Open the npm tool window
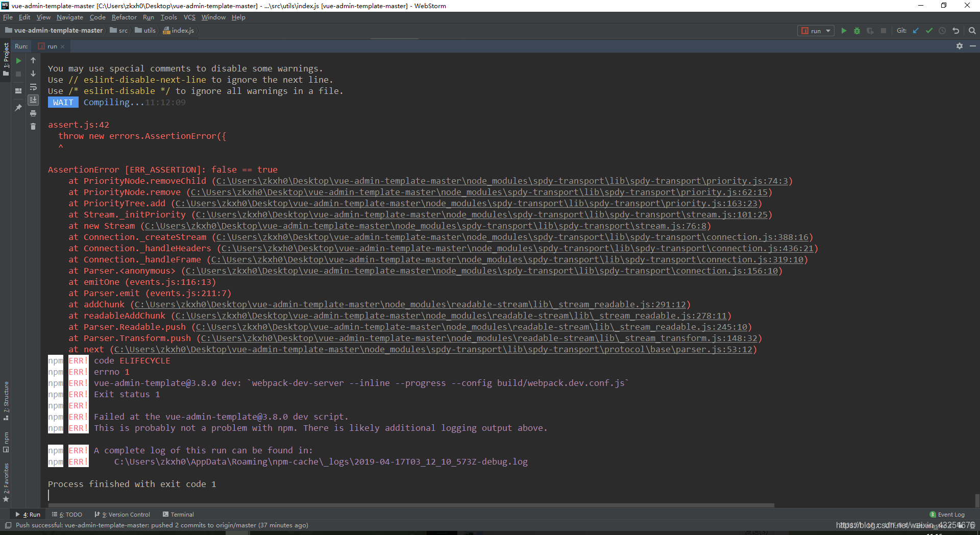980x535 pixels. point(6,442)
